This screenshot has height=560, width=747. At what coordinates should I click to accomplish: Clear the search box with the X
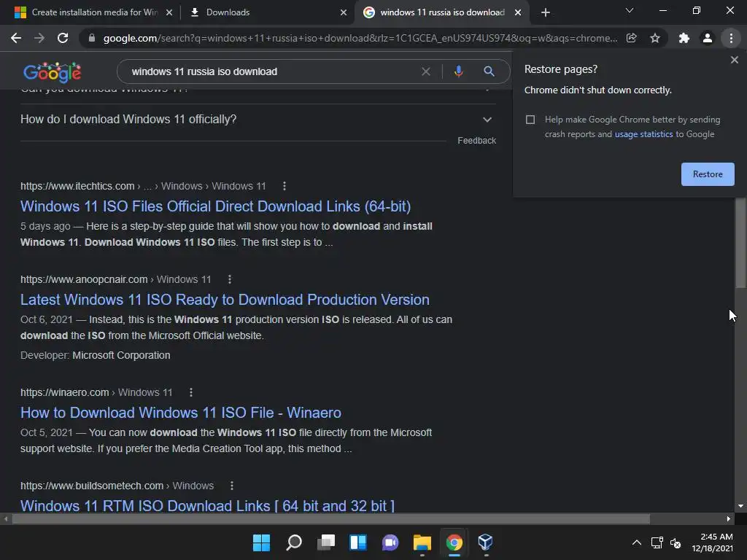pos(426,71)
